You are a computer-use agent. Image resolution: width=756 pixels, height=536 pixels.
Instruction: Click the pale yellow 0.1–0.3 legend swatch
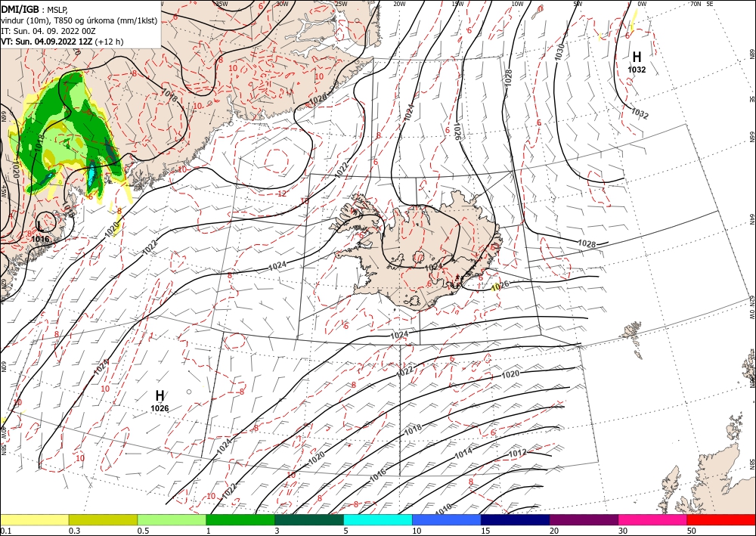click(34, 519)
